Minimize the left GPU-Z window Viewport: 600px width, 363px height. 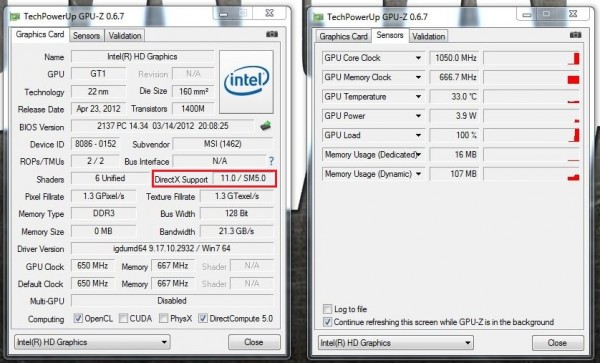223,13
